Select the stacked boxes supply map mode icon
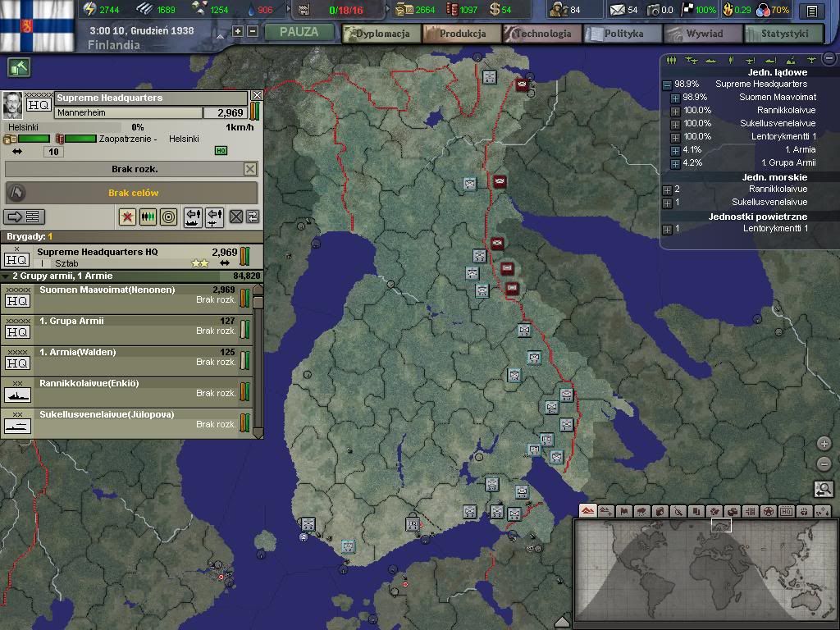The width and height of the screenshot is (840, 630). pos(733,511)
